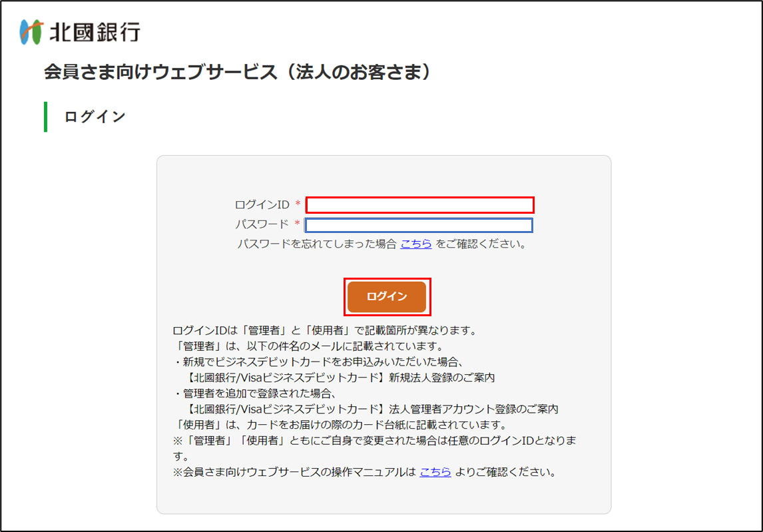Viewport: 763px width, 532px height.
Task: Click the green bar beside ログイン heading
Action: pyautogui.click(x=45, y=117)
